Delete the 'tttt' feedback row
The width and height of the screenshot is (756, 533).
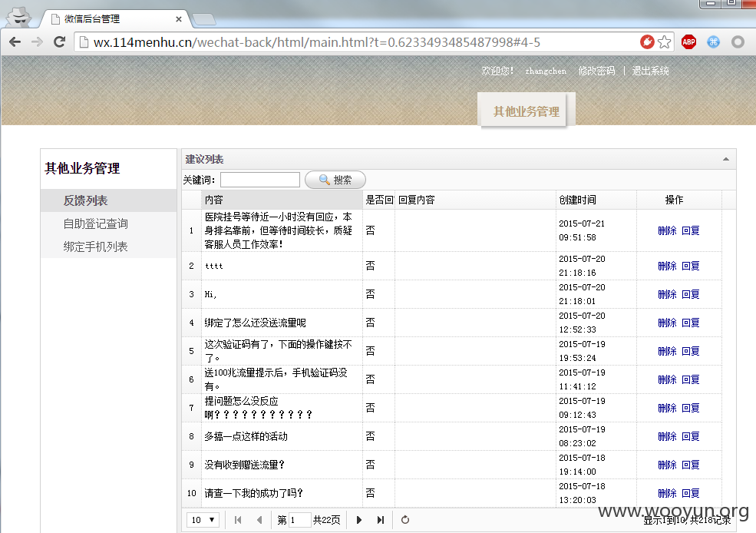tap(667, 266)
